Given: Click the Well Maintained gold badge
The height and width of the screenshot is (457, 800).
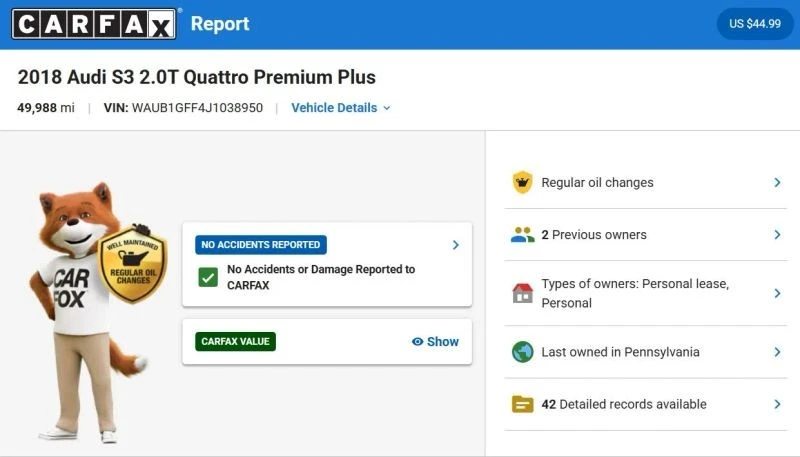Looking at the screenshot, I should (133, 264).
